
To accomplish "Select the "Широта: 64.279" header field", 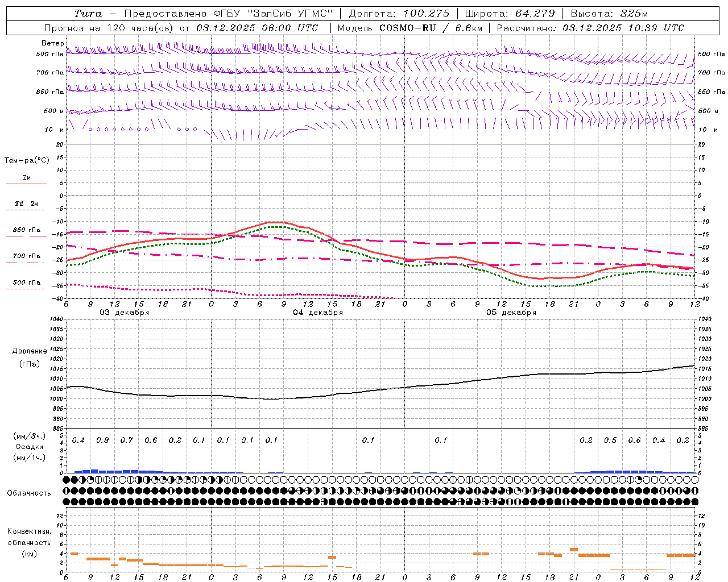I will [510, 14].
